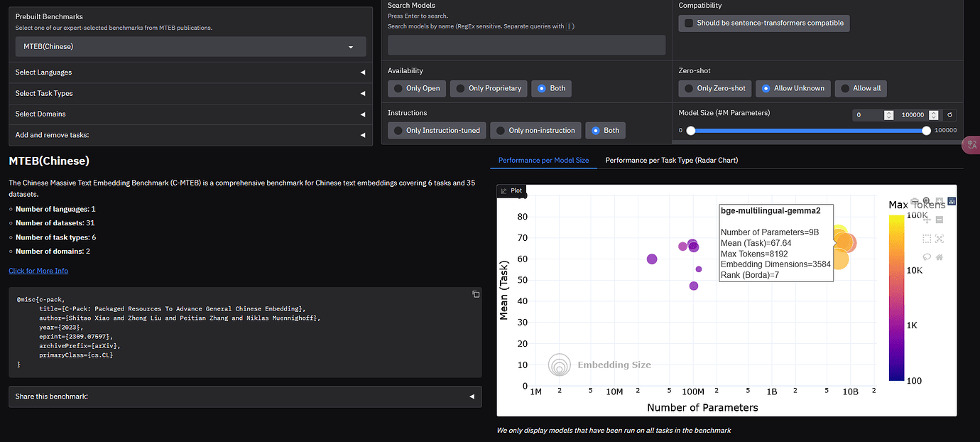Select Both under Availability
Screen dimensions: 980x442
(x=552, y=89)
